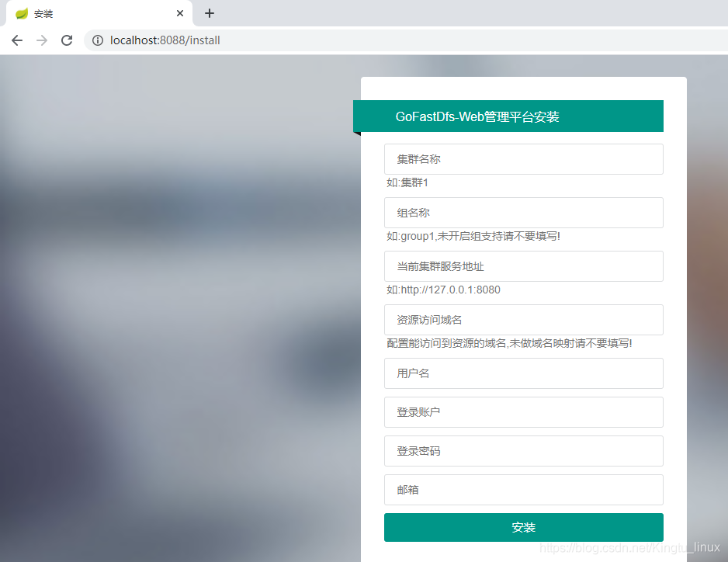The height and width of the screenshot is (562, 728).
Task: Click the 用户名 input field
Action: tap(523, 373)
